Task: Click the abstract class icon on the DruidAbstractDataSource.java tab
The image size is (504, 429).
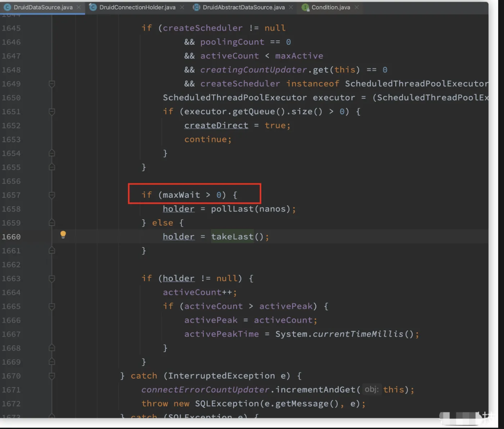Action: point(196,7)
